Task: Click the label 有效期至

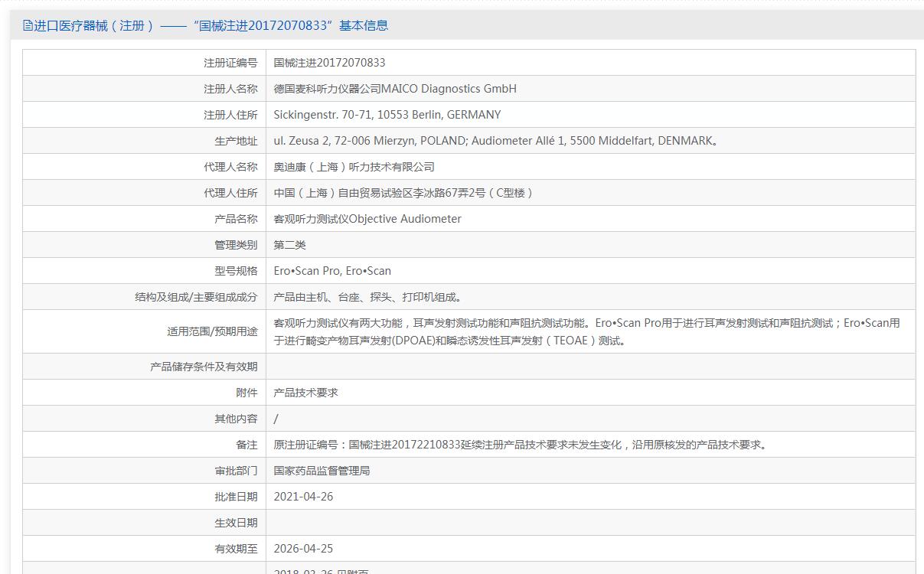Action: (236, 549)
